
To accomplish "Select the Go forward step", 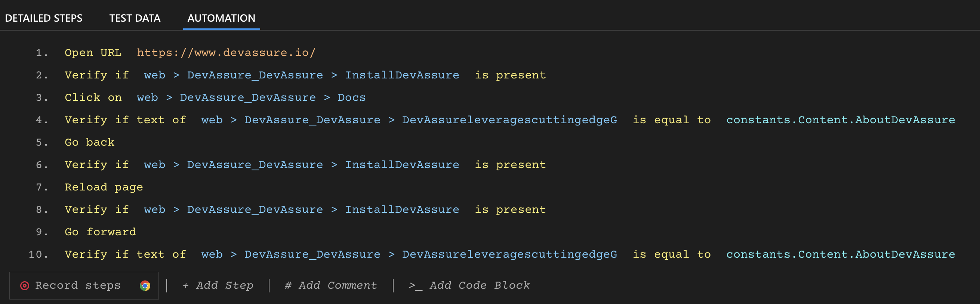I will pos(101,232).
